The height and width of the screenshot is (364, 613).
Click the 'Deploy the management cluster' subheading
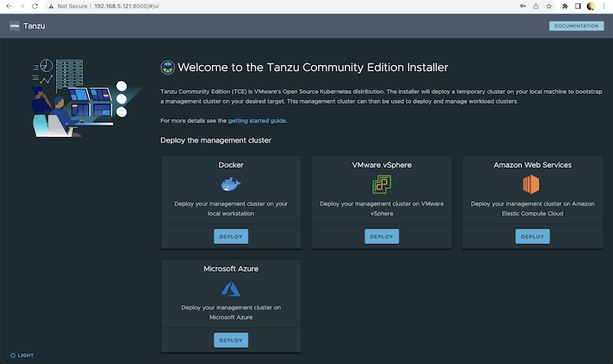tap(216, 140)
